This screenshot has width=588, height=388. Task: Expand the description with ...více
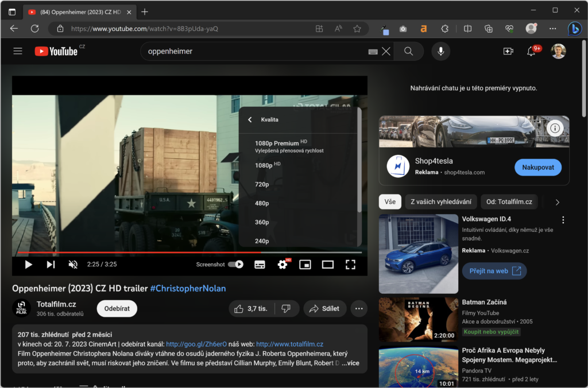click(x=350, y=363)
